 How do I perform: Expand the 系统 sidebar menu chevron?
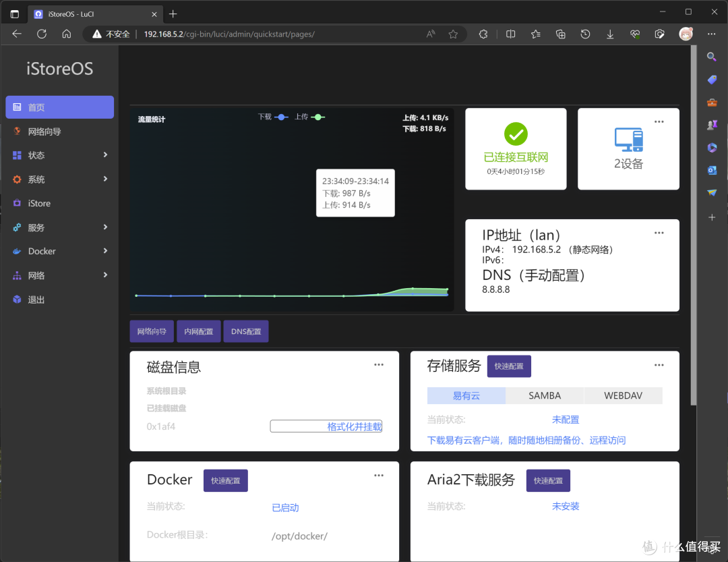(x=105, y=179)
